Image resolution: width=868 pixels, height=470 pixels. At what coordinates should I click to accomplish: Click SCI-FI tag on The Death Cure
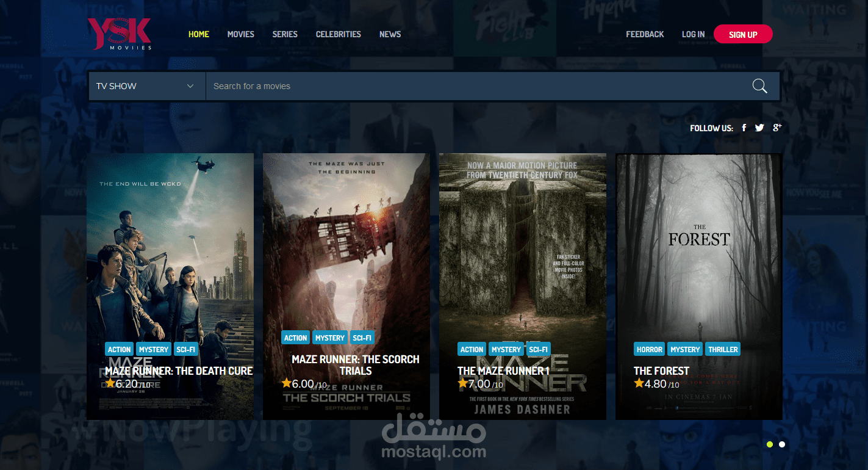pos(185,350)
